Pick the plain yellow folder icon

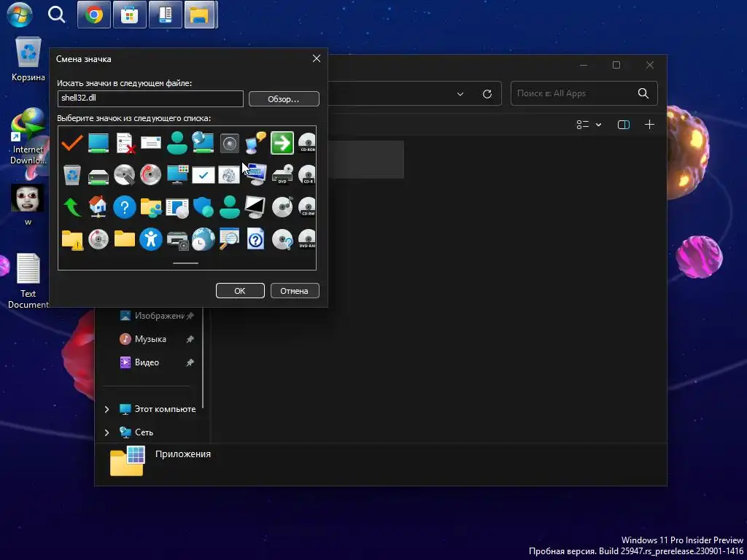click(x=125, y=239)
